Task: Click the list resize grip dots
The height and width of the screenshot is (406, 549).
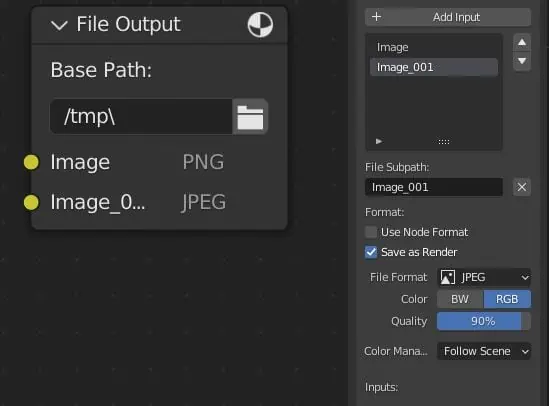Action: pos(444,142)
